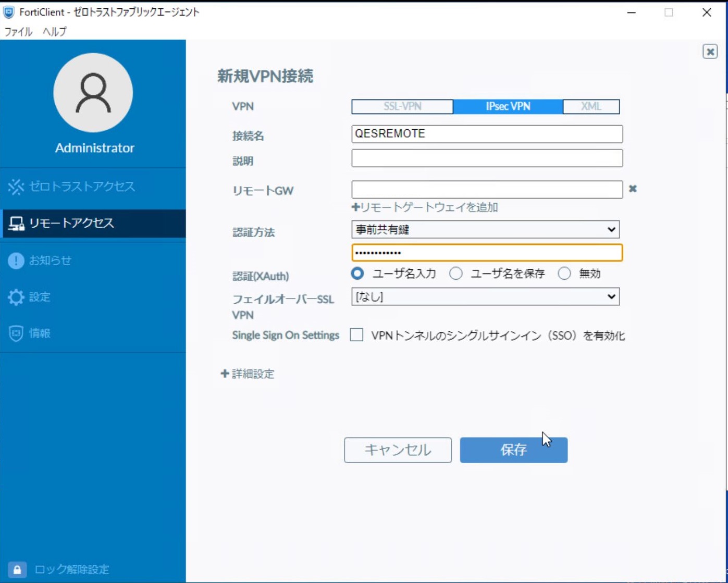Close the new VPN connection panel
728x583 pixels.
pyautogui.click(x=710, y=51)
